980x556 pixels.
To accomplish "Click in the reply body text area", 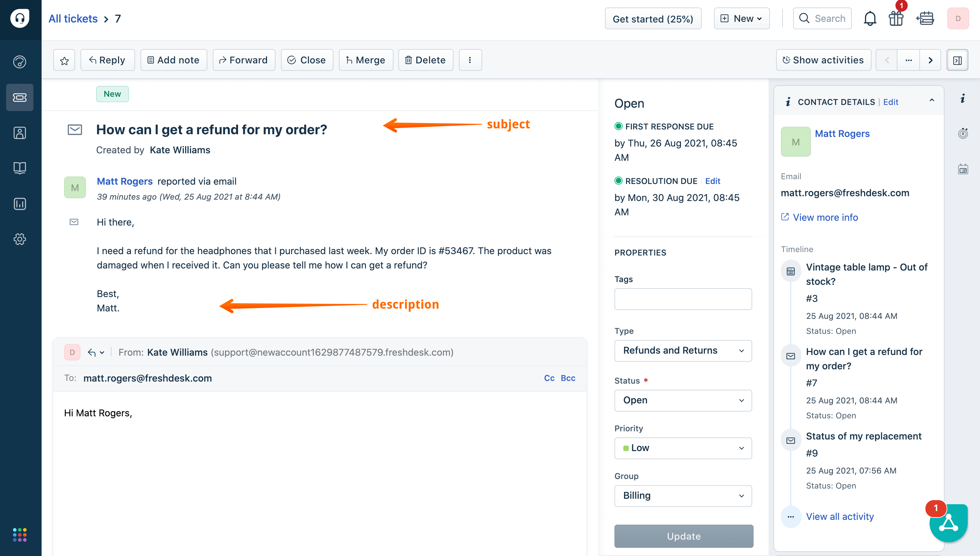I will coord(320,474).
